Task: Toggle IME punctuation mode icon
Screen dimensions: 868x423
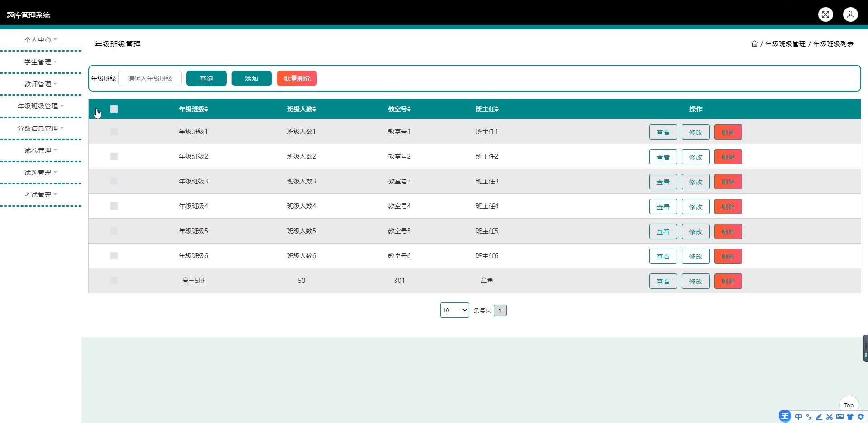Action: (x=809, y=417)
